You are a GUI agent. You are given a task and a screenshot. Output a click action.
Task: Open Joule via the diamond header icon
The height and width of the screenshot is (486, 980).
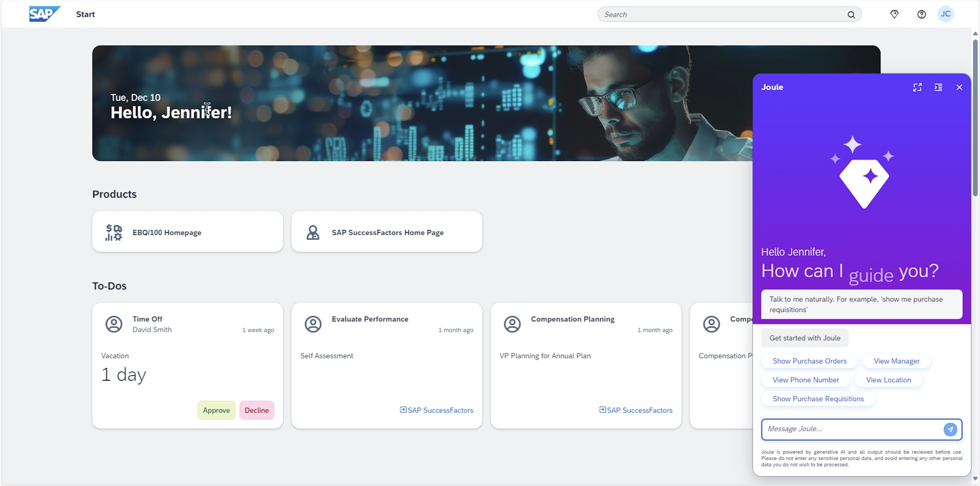pyautogui.click(x=894, y=14)
